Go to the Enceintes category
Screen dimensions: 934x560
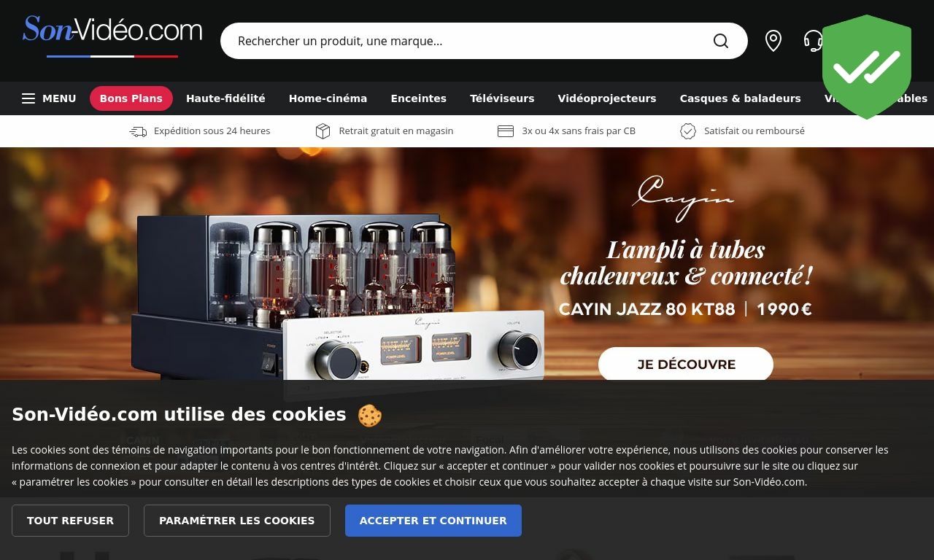[419, 98]
